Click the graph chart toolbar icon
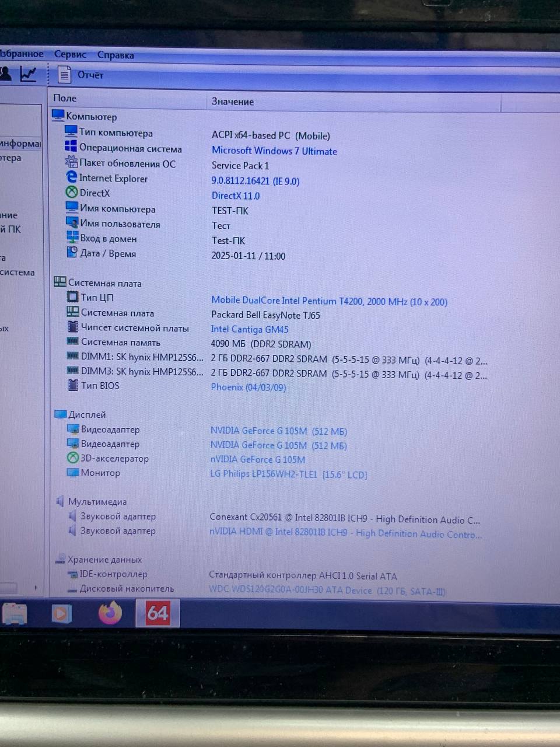The image size is (560, 747). coord(28,74)
